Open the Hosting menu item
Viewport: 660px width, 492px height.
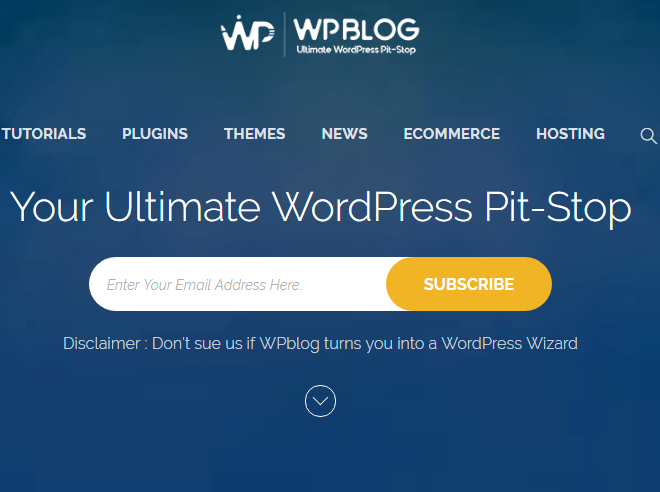point(570,134)
